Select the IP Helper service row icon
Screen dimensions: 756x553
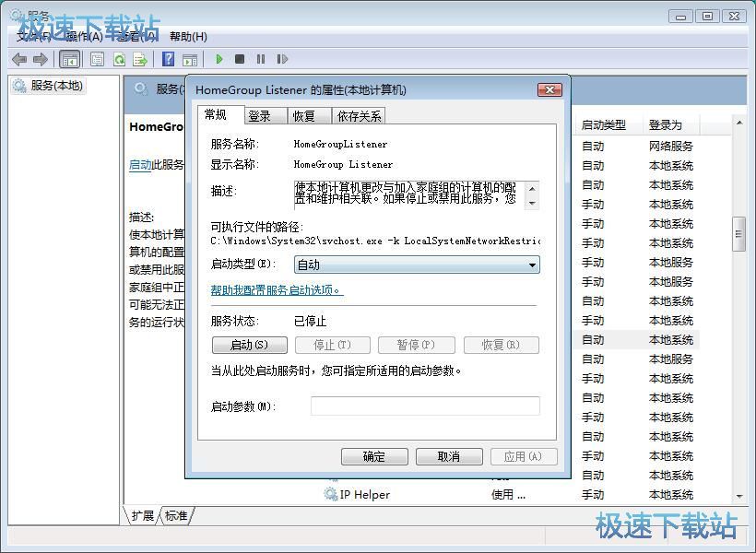click(330, 494)
